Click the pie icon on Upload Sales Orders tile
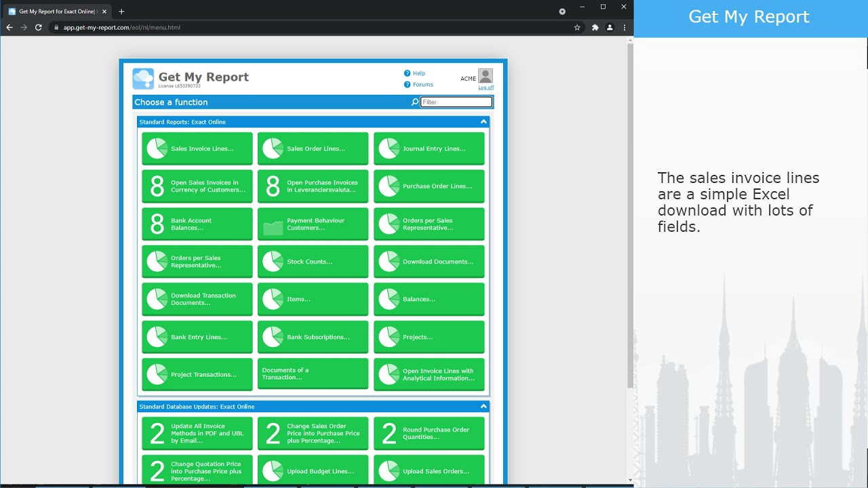Image resolution: width=868 pixels, height=488 pixels. pyautogui.click(x=389, y=471)
